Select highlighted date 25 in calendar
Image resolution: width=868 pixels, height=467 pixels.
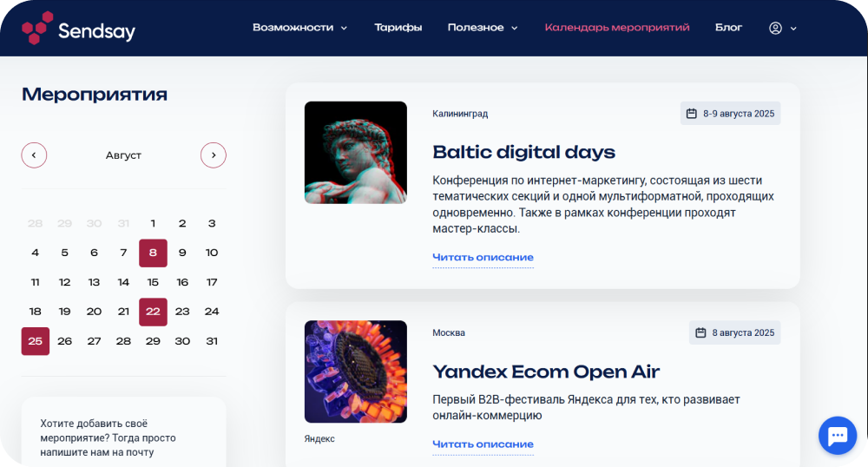[x=36, y=341]
